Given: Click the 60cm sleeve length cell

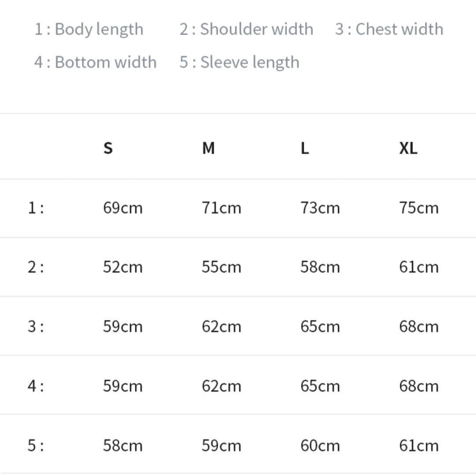Looking at the screenshot, I should [320, 446].
